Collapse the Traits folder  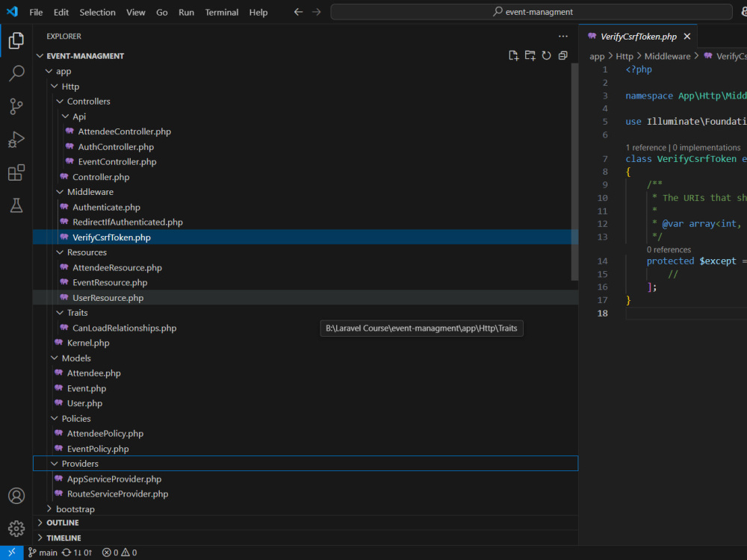60,313
